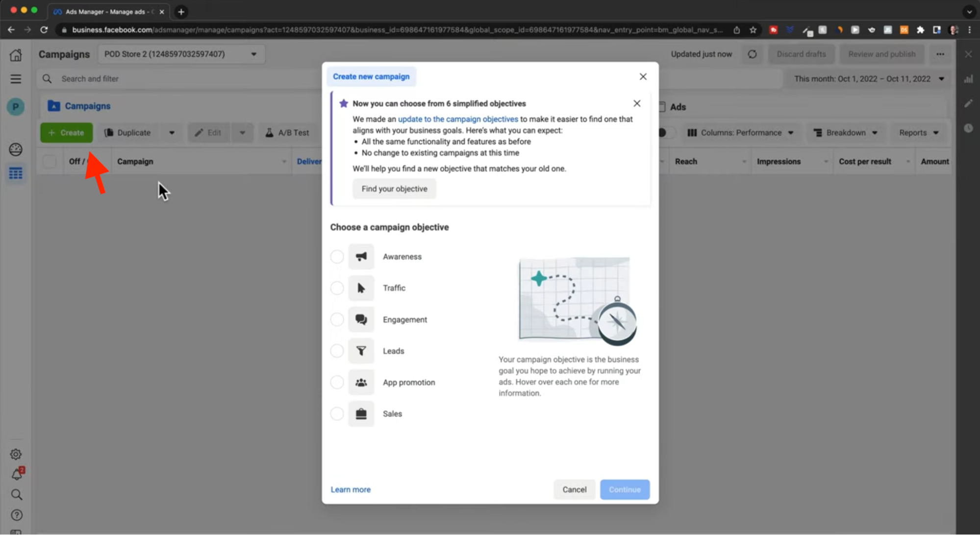This screenshot has width=980, height=535.
Task: Click the Awareness megaphone icon
Action: pos(361,256)
